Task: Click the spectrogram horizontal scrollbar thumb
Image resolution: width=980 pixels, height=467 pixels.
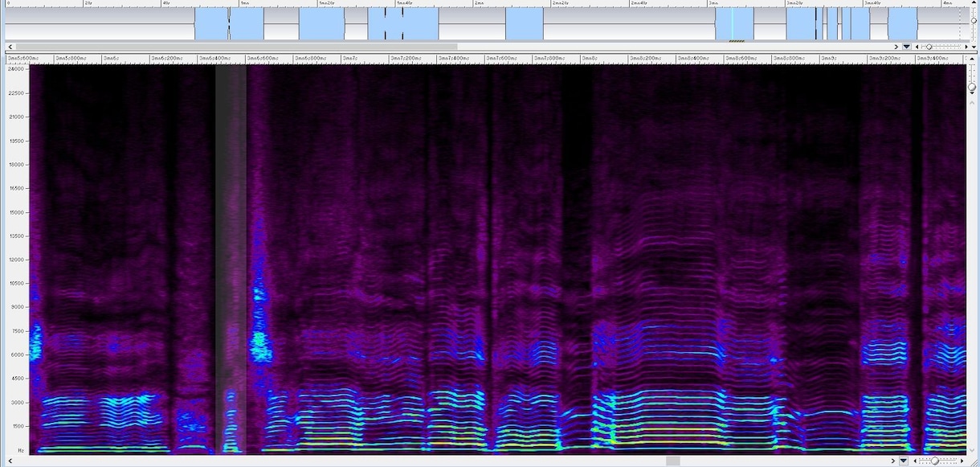Action: (673, 461)
